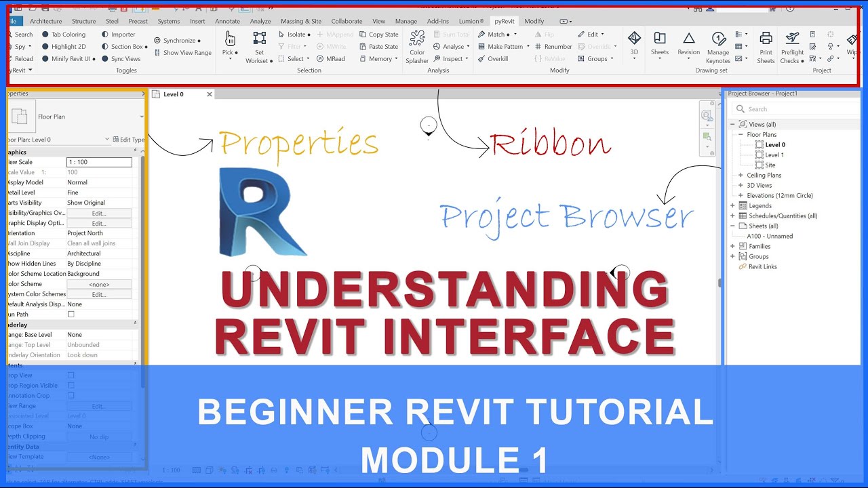Click the Sheets icon in Drawing set
The height and width of the screenshot is (488, 868).
659,38
